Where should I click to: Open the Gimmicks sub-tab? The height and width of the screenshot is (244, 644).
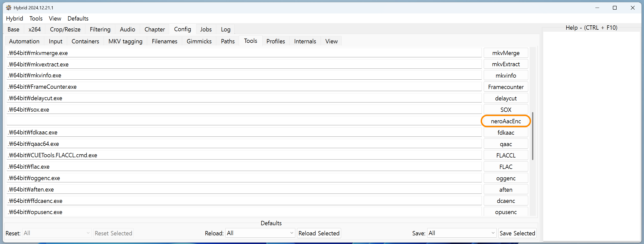pos(199,41)
